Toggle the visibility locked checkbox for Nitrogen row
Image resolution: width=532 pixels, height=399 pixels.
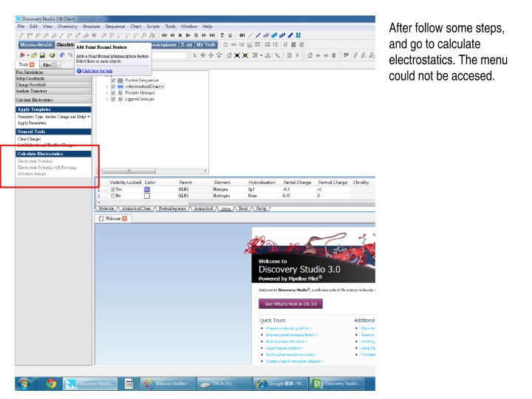[112, 190]
